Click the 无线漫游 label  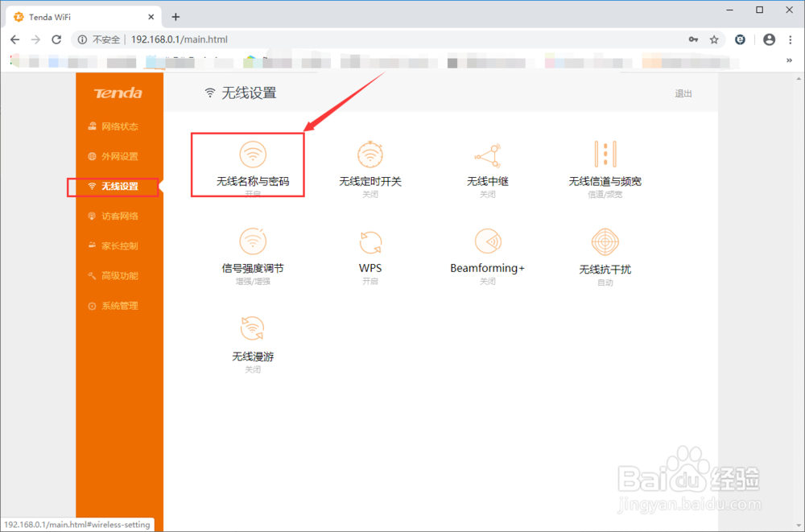[x=253, y=357]
